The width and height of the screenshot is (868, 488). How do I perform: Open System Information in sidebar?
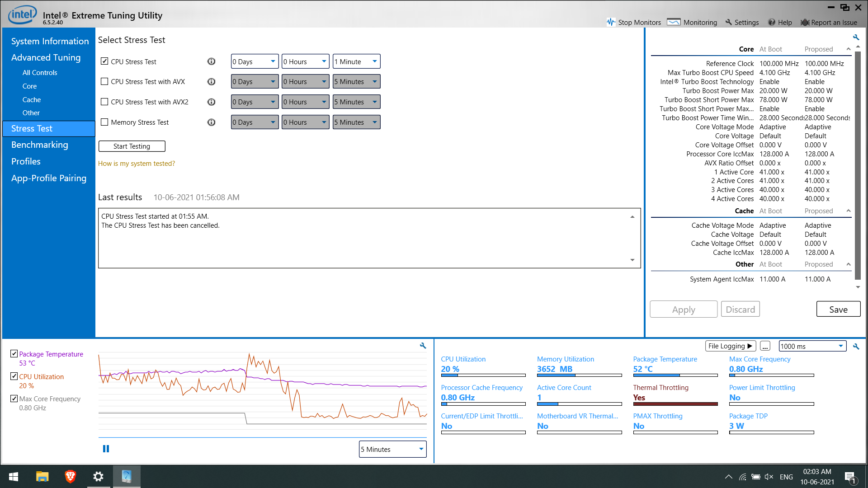click(50, 41)
